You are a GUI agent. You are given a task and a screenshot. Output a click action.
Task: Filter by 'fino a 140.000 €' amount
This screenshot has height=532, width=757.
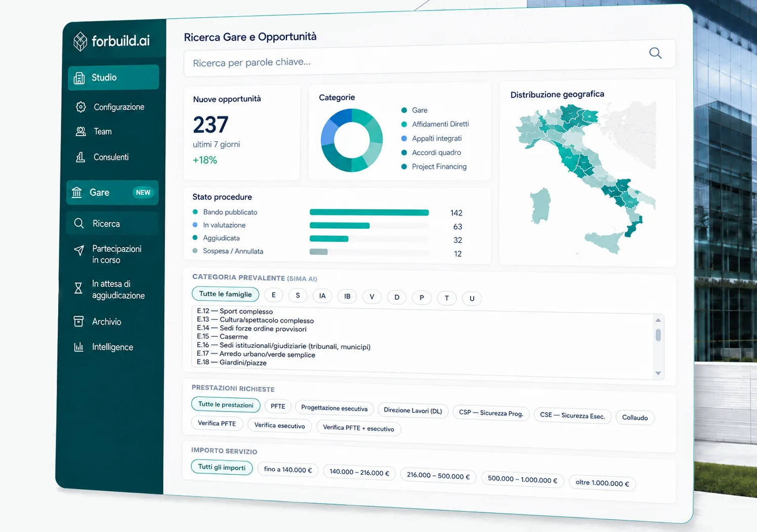(288, 470)
